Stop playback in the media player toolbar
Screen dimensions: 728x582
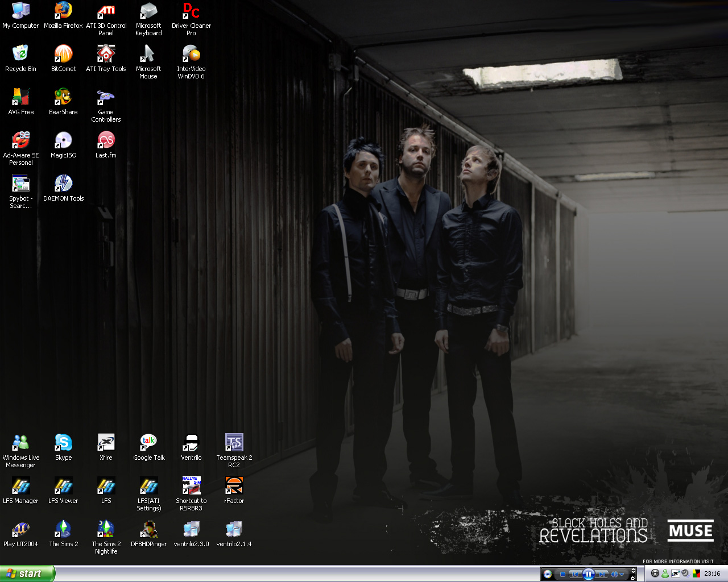pyautogui.click(x=562, y=574)
